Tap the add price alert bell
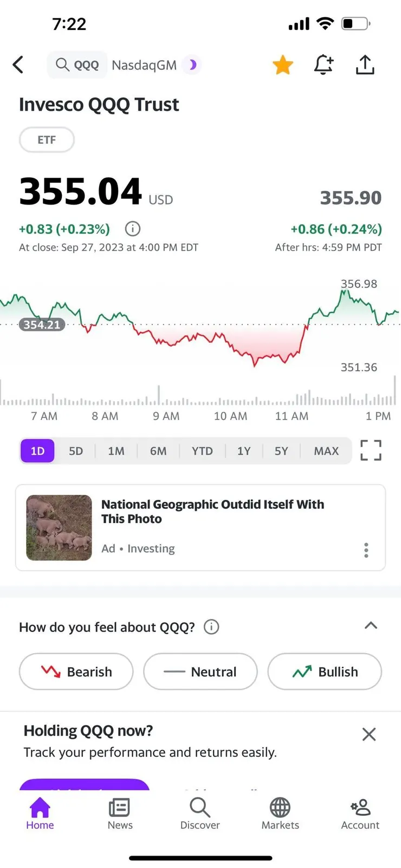401x868 pixels. click(x=324, y=65)
